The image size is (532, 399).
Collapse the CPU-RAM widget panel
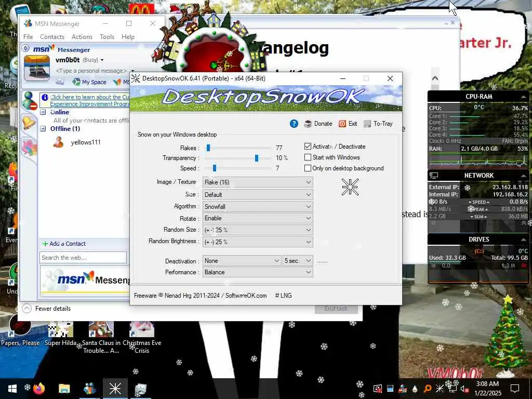523,97
